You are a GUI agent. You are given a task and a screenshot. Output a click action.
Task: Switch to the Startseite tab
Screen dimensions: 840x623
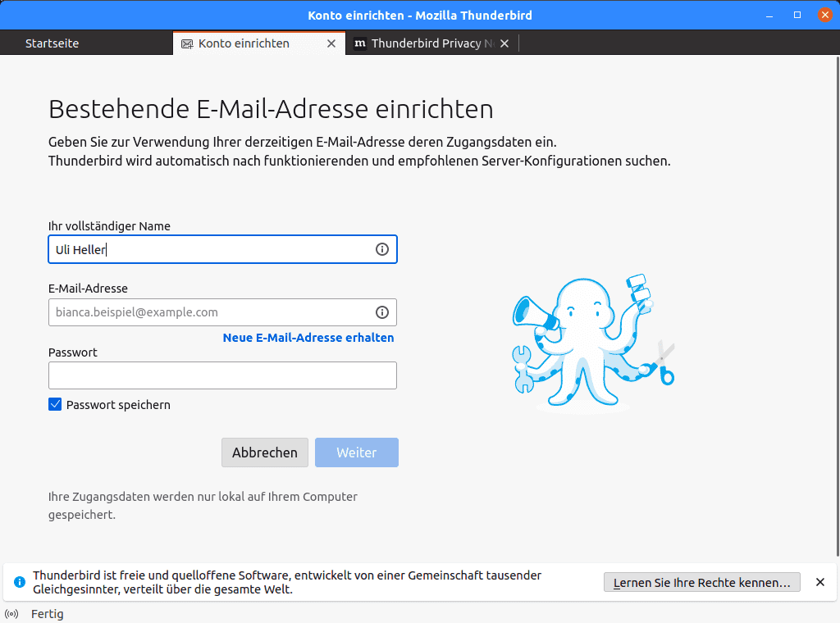(52, 43)
